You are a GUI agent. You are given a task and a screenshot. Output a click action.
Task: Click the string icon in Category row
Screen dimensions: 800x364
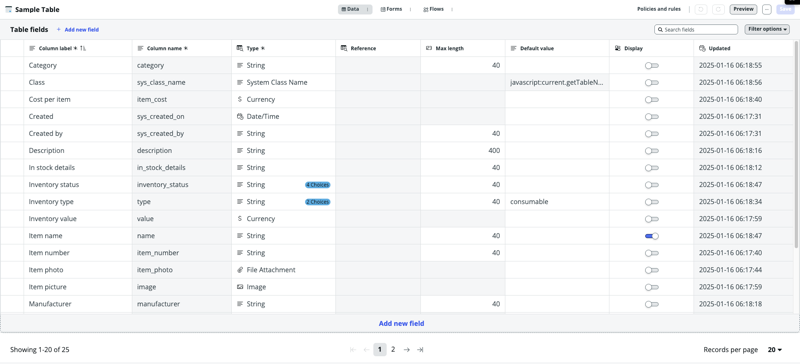click(240, 65)
